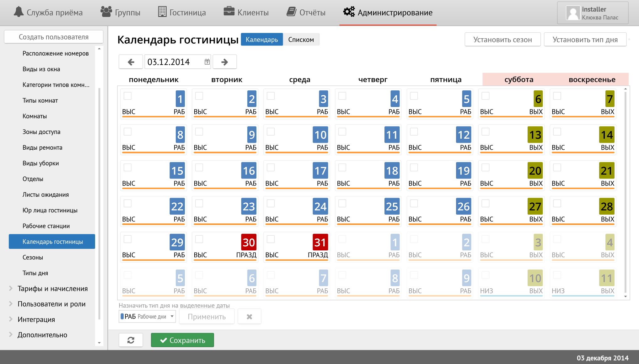
Task: Click the bell icon for Служба приёма
Action: tap(19, 12)
